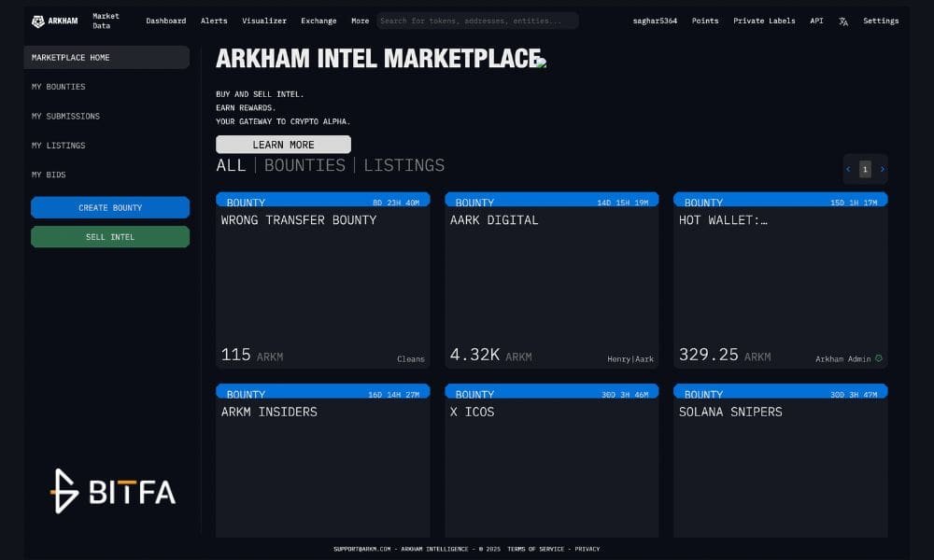Click the Arkham logo icon
Image resolution: width=934 pixels, height=560 pixels.
click(x=38, y=21)
